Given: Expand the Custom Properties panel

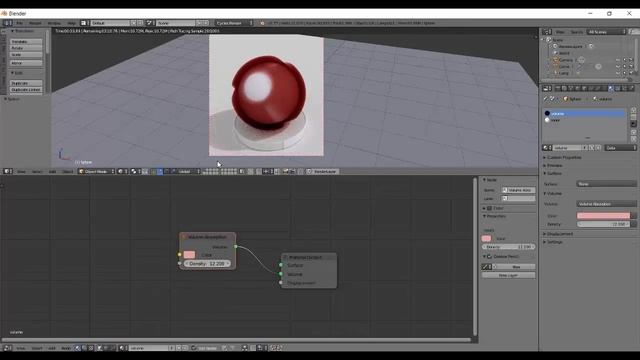Looking at the screenshot, I should coord(562,157).
